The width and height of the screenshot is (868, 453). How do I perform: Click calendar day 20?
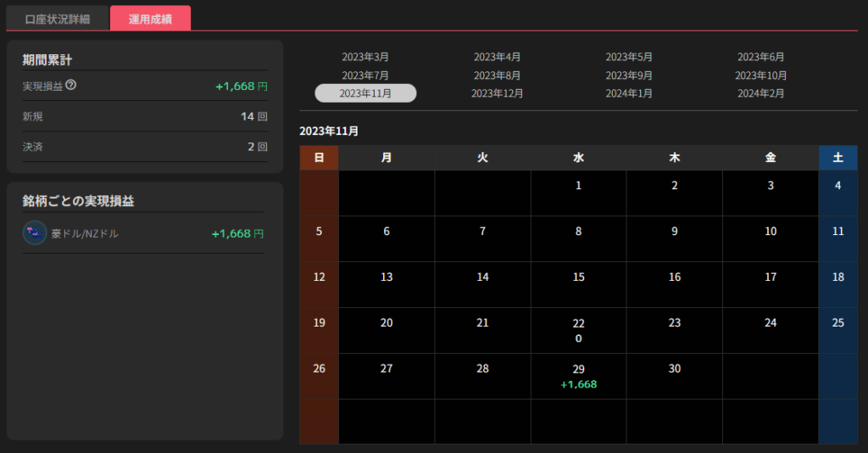[387, 331]
